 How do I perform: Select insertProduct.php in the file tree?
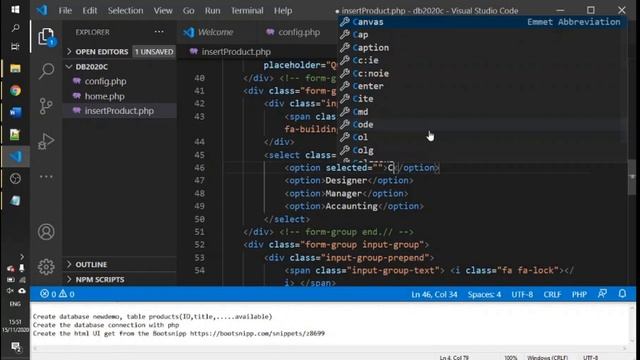pos(119,111)
